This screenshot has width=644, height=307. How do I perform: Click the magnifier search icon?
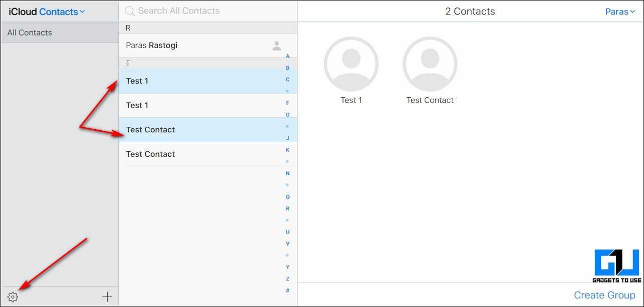click(130, 11)
